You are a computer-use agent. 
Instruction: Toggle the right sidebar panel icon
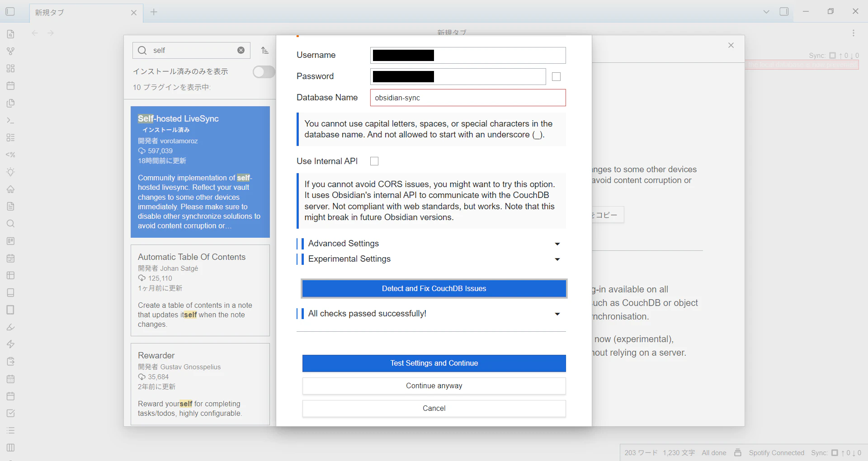point(784,12)
